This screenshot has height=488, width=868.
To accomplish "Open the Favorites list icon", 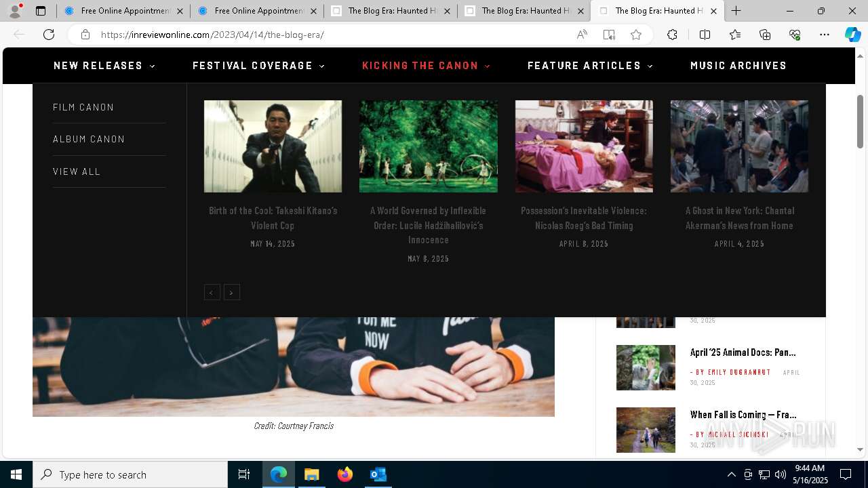I will (x=735, y=35).
